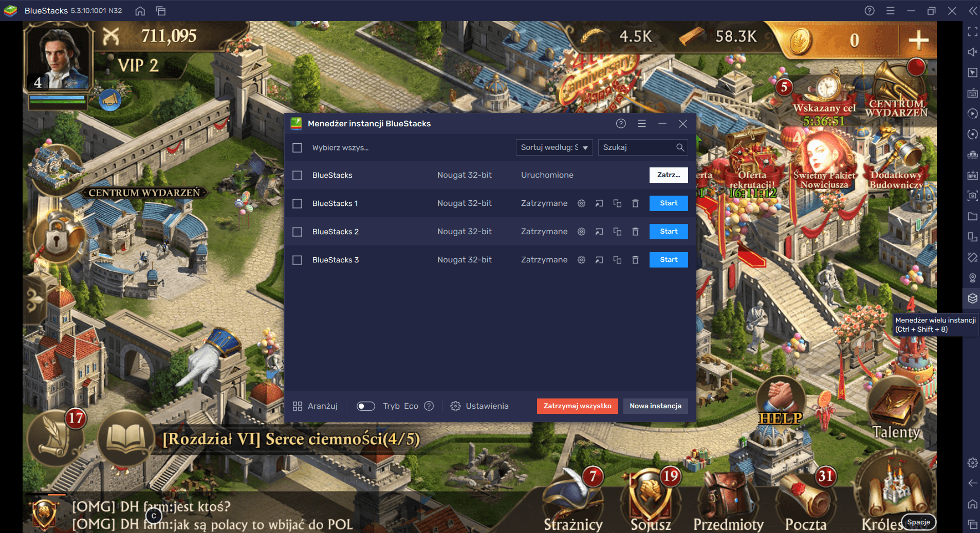This screenshot has height=533, width=980.
Task: Clone the BlueStacks 3 instance
Action: point(617,260)
